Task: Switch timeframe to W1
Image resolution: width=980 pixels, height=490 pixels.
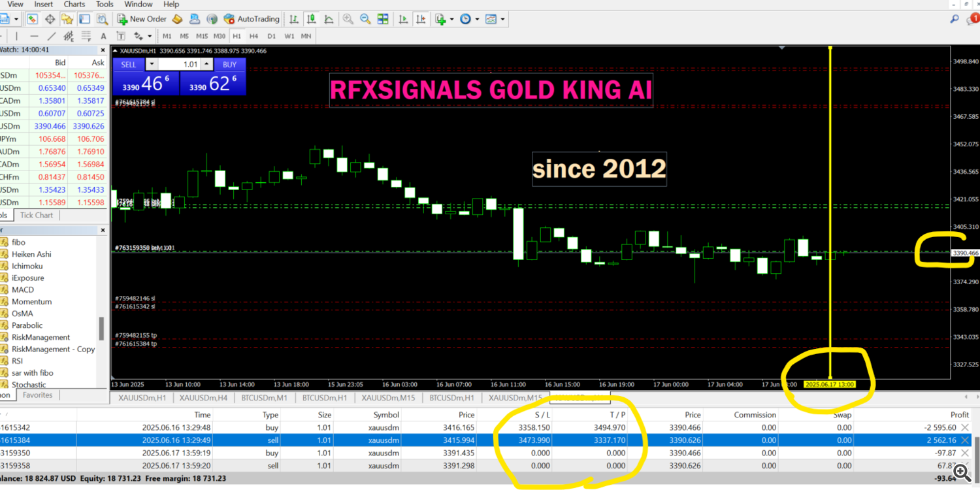Action: [289, 36]
